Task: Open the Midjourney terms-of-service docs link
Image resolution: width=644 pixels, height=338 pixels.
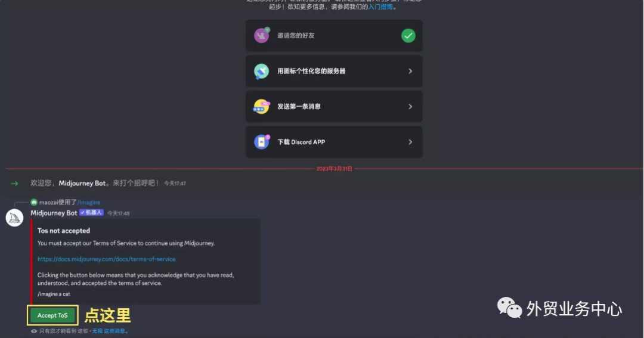Action: pos(106,259)
